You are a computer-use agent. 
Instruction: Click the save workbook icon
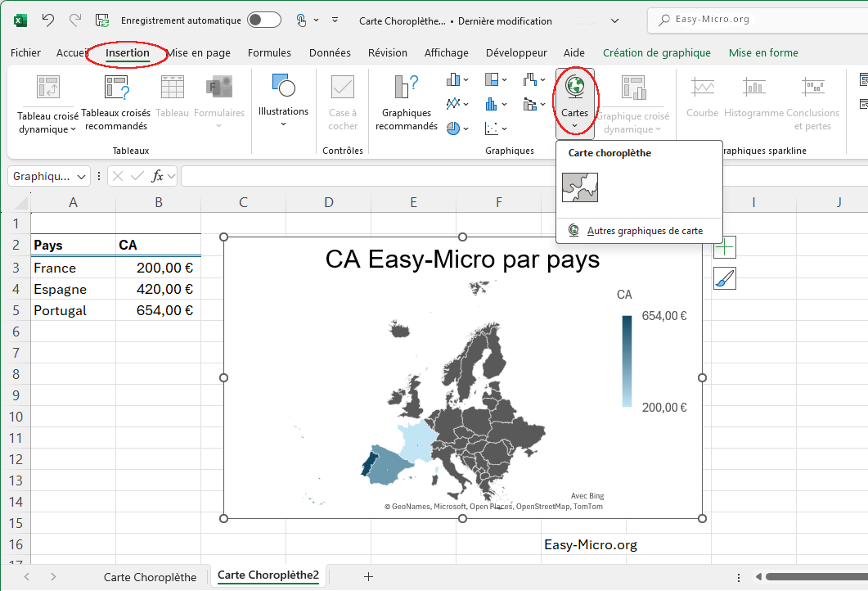click(102, 20)
